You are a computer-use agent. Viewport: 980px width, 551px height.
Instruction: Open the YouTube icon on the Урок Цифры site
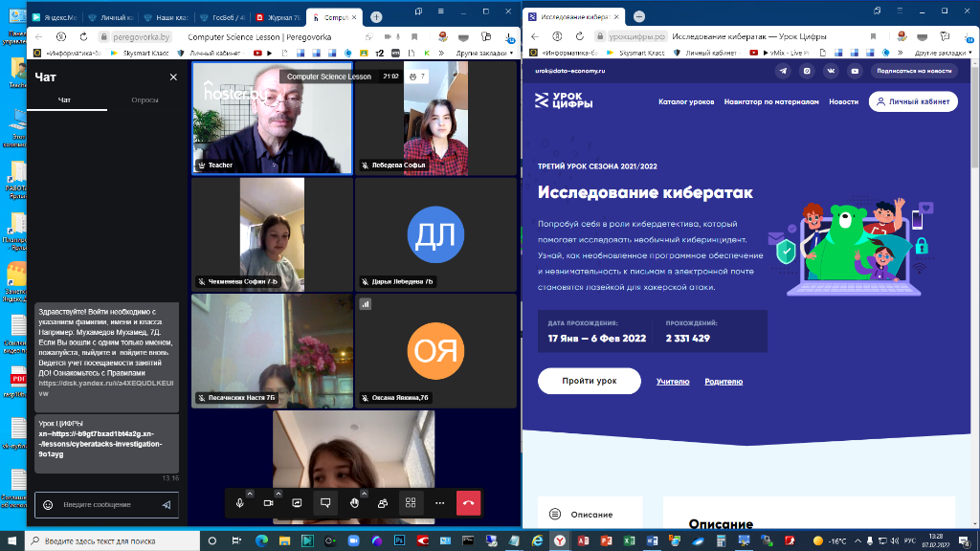coord(855,71)
